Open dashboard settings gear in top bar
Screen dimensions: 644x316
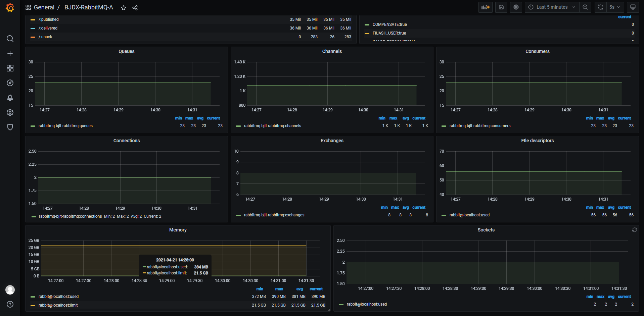(516, 7)
